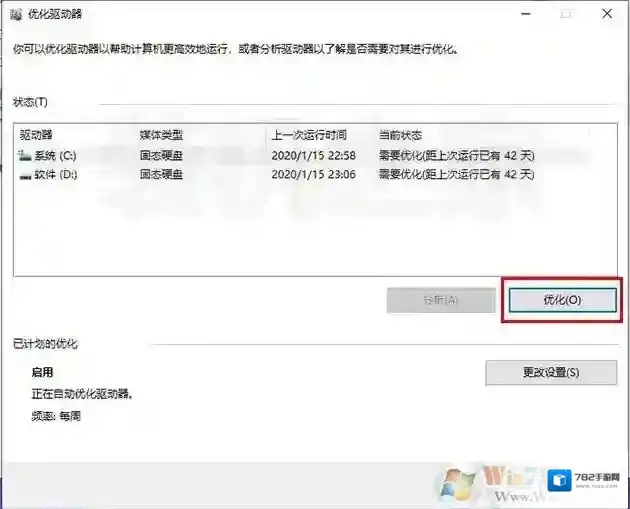The width and height of the screenshot is (630, 509).
Task: Click the 当前状态 column header
Action: 400,135
